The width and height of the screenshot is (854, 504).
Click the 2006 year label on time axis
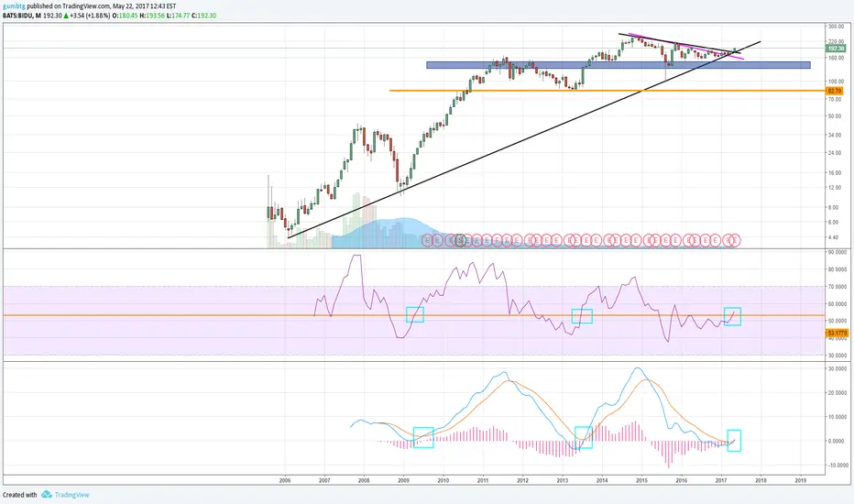tap(285, 480)
